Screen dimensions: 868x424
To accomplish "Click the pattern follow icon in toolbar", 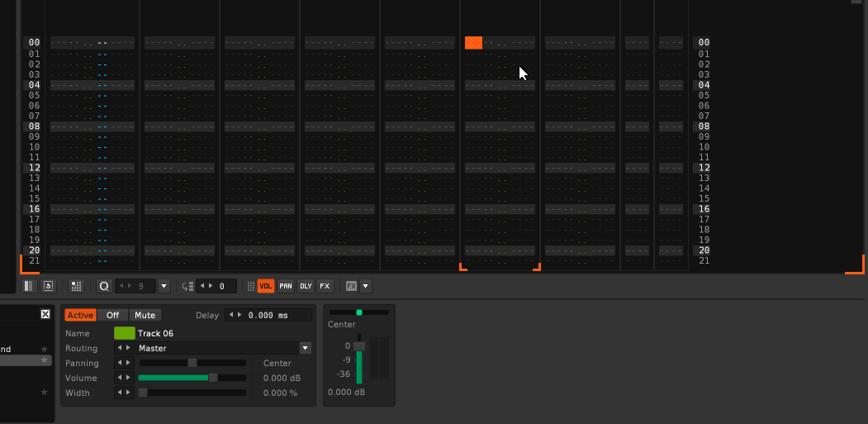I will [x=48, y=286].
